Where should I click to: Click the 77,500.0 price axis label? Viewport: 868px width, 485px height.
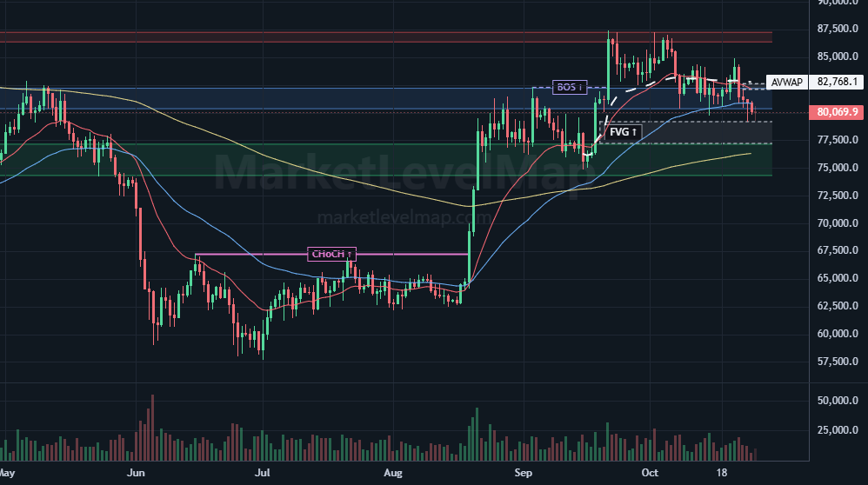837,140
